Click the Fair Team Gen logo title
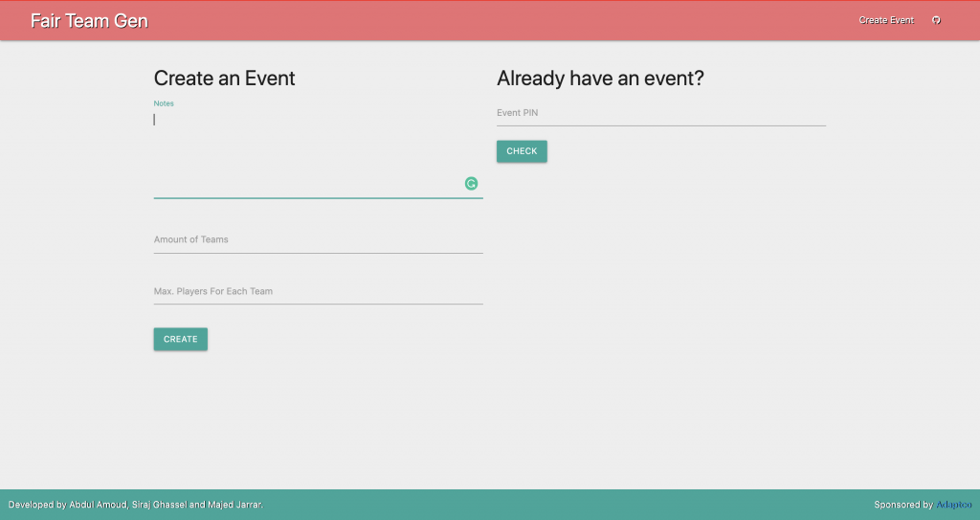Screen dimensions: 980x520 tap(89, 20)
